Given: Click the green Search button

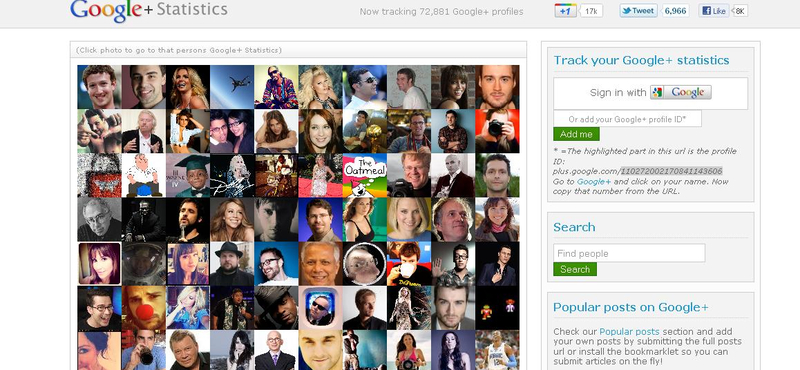Looking at the screenshot, I should click(575, 269).
